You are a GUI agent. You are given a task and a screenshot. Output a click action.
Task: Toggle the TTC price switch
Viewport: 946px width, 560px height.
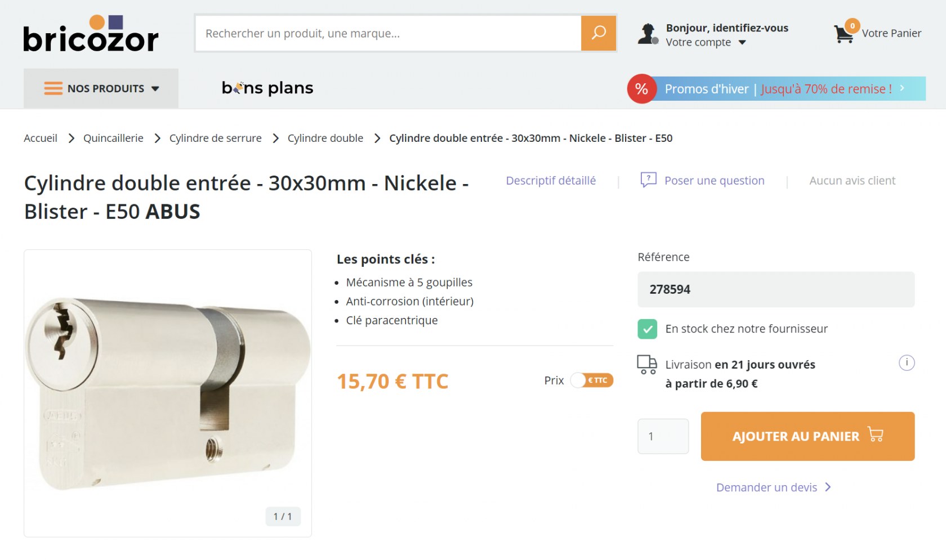pyautogui.click(x=591, y=380)
